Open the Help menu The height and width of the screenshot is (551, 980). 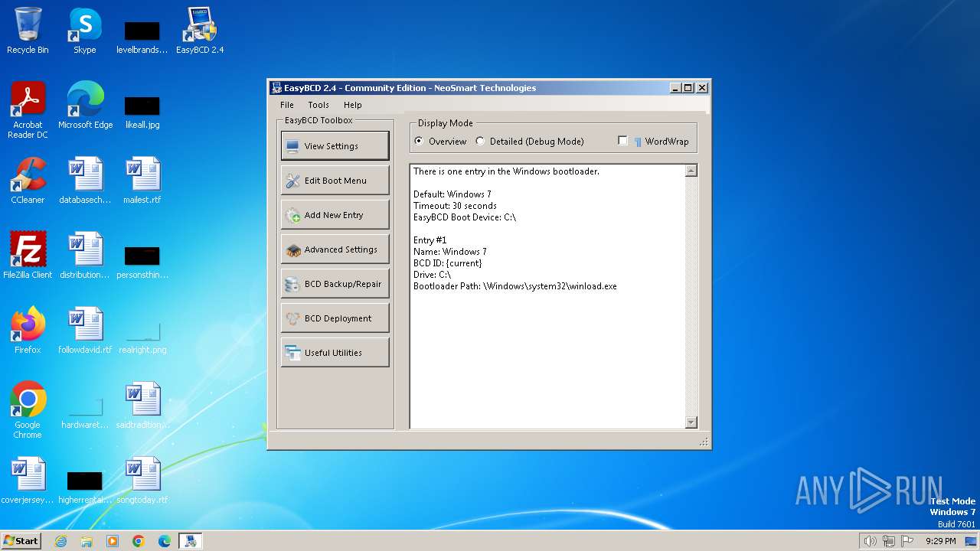click(x=352, y=105)
